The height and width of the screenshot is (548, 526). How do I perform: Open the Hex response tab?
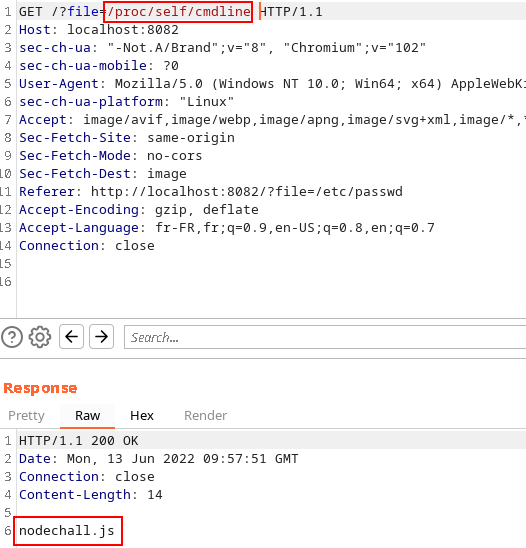pos(142,416)
